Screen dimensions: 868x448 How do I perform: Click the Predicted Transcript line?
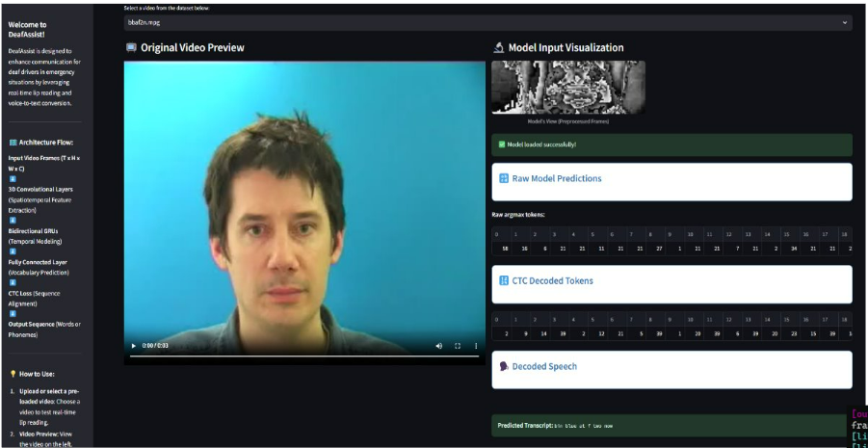tap(555, 425)
